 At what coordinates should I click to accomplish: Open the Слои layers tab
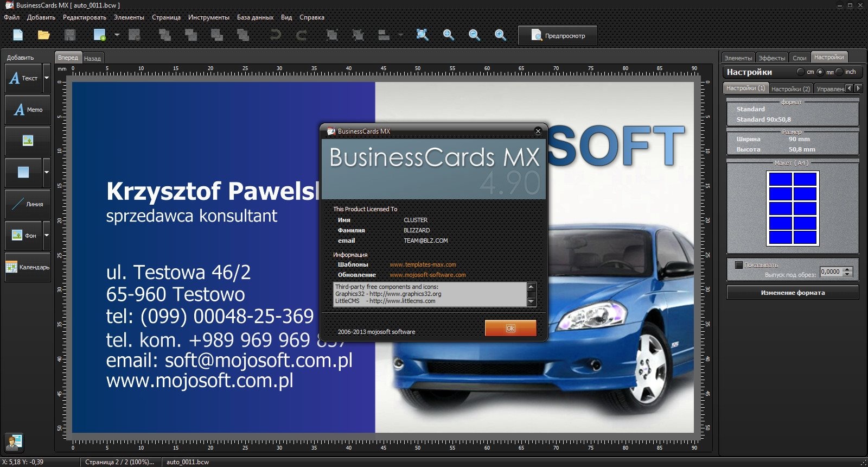click(800, 58)
